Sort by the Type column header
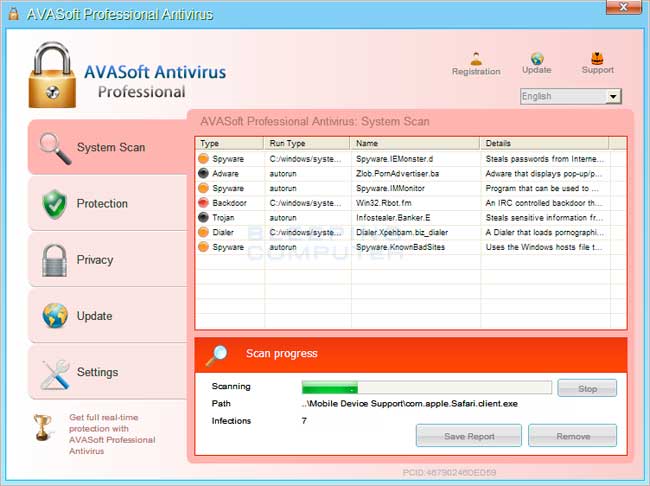This screenshot has height=486, width=650. coord(229,143)
